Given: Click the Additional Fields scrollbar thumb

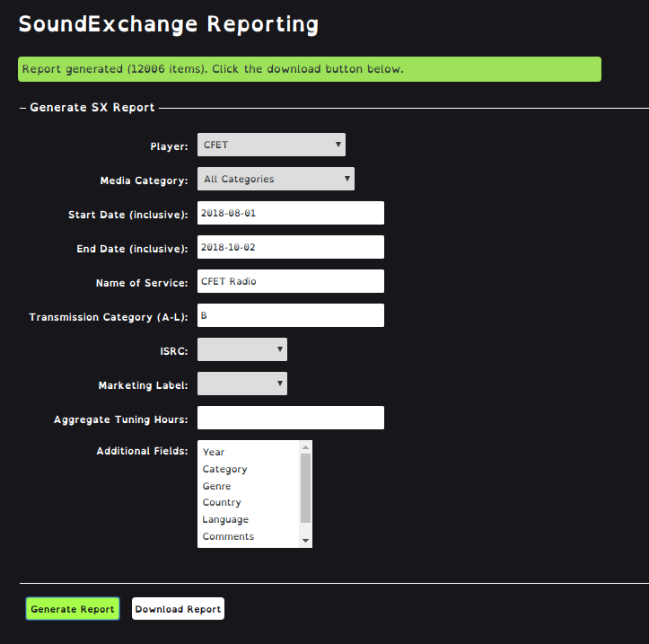Looking at the screenshot, I should coord(305,488).
